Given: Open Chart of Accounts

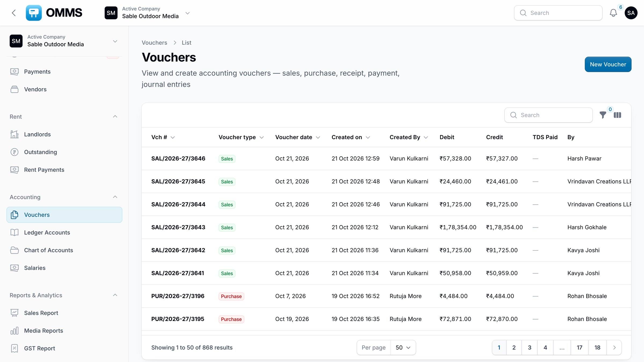Looking at the screenshot, I should [64, 250].
